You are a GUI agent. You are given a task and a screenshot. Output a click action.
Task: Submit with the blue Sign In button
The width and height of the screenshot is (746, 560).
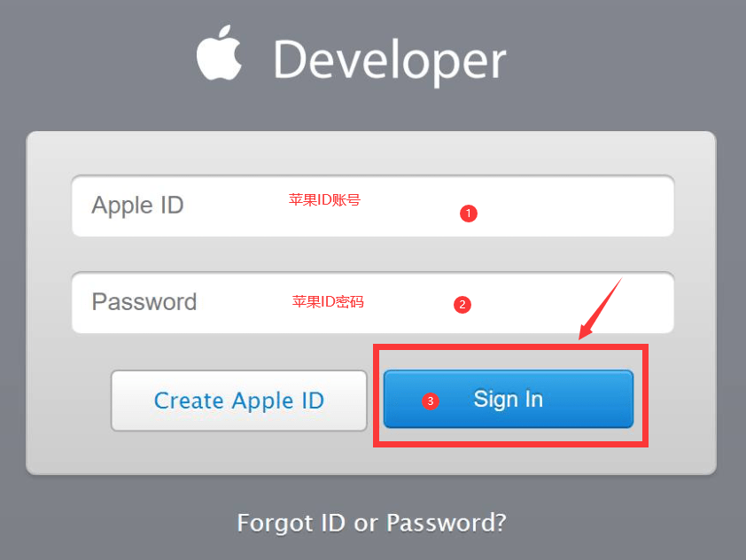coord(509,399)
